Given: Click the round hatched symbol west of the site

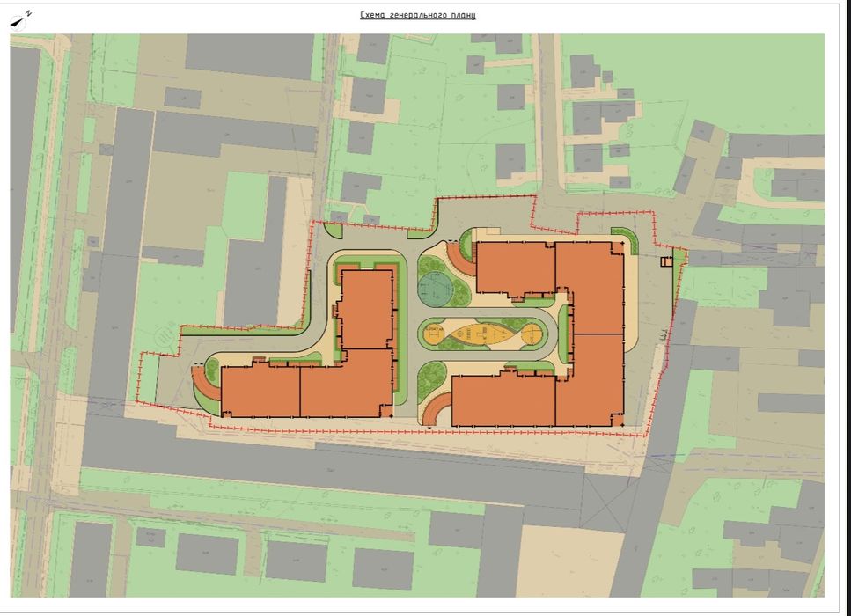Looking at the screenshot, I should click(164, 338).
